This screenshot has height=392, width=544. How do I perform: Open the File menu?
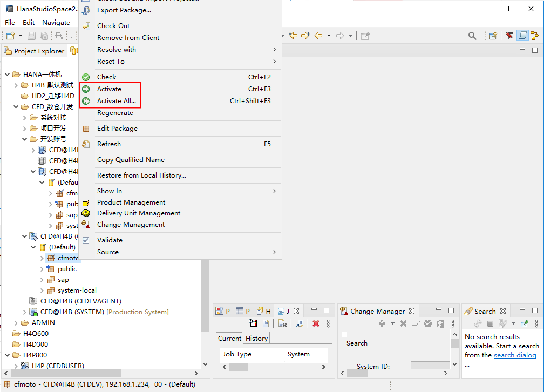[10, 23]
